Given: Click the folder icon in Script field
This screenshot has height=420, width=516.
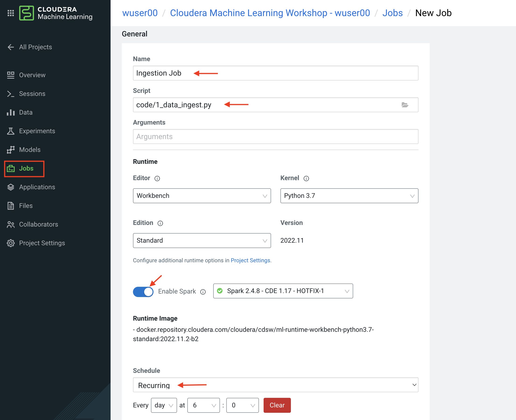Looking at the screenshot, I should pyautogui.click(x=405, y=105).
